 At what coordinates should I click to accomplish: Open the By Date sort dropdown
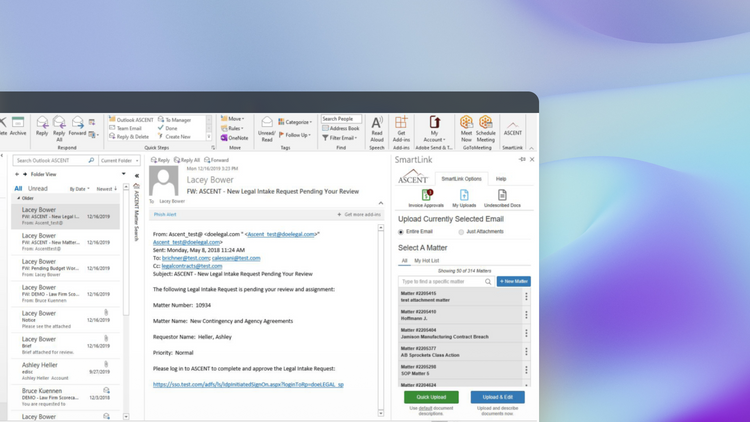[79, 189]
